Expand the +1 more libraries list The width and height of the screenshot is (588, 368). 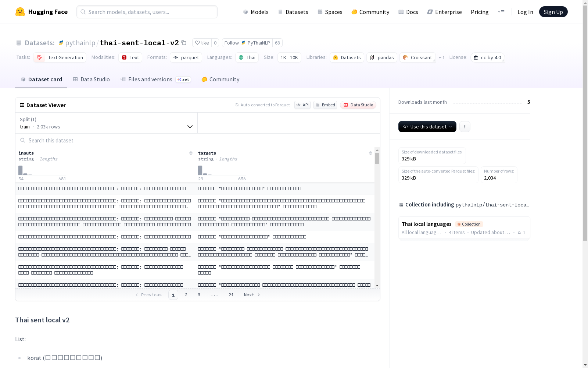point(442,57)
